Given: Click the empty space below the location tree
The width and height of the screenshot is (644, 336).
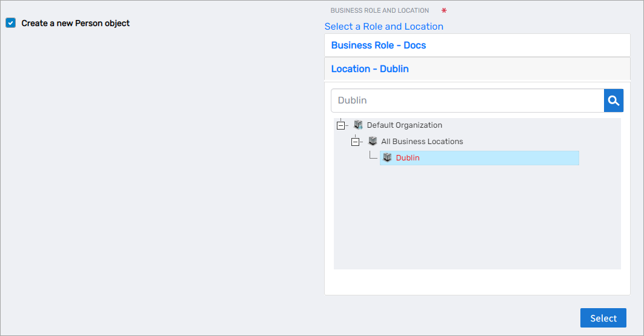Looking at the screenshot, I should click(x=477, y=224).
